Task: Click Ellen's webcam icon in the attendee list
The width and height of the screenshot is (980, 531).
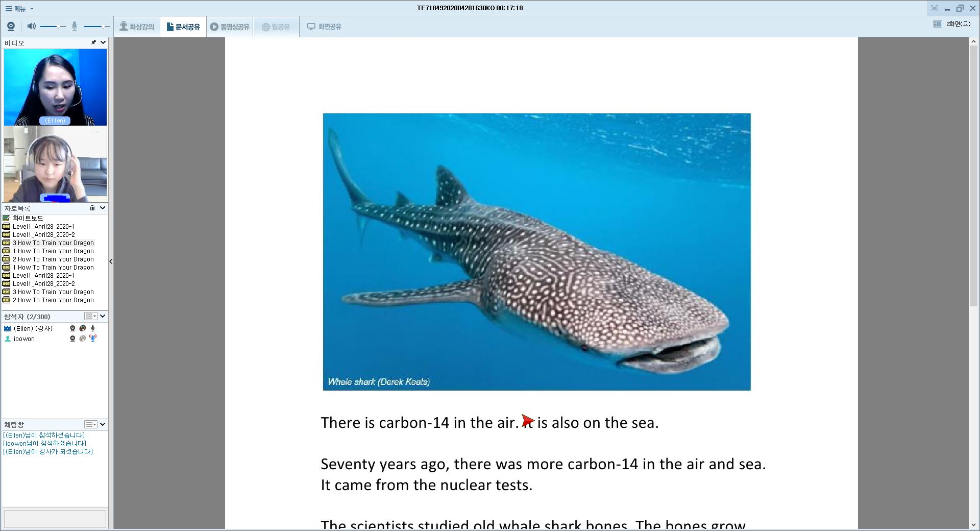Action: click(72, 328)
